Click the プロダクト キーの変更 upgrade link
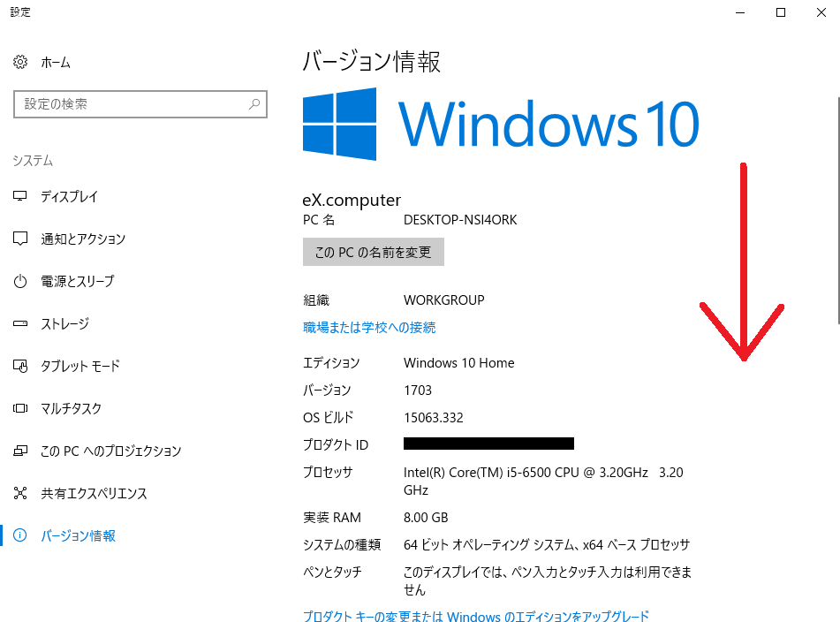The width and height of the screenshot is (840, 622). pos(475,616)
